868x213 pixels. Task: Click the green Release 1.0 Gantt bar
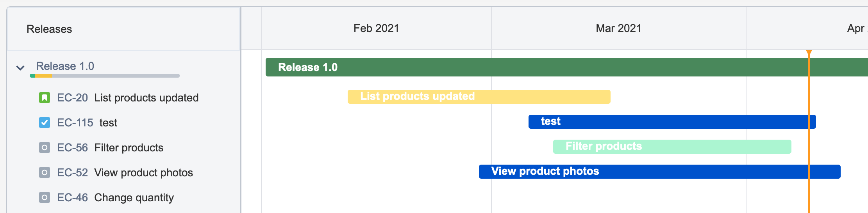point(547,67)
